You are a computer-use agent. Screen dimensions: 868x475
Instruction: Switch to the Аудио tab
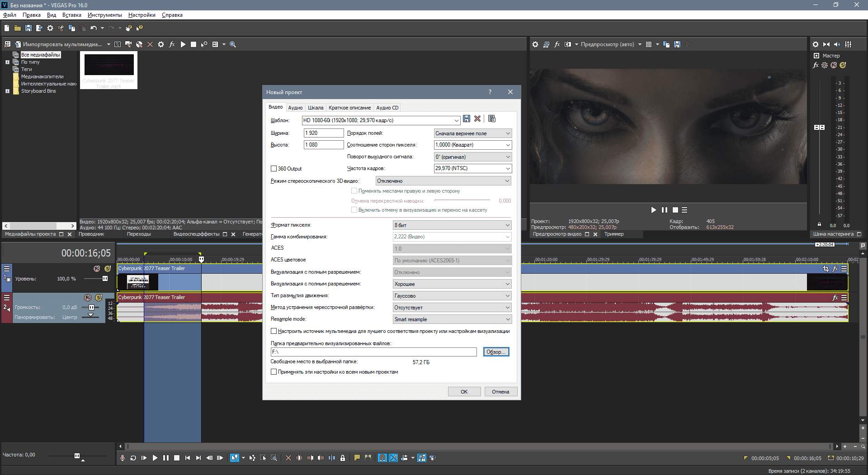click(295, 108)
